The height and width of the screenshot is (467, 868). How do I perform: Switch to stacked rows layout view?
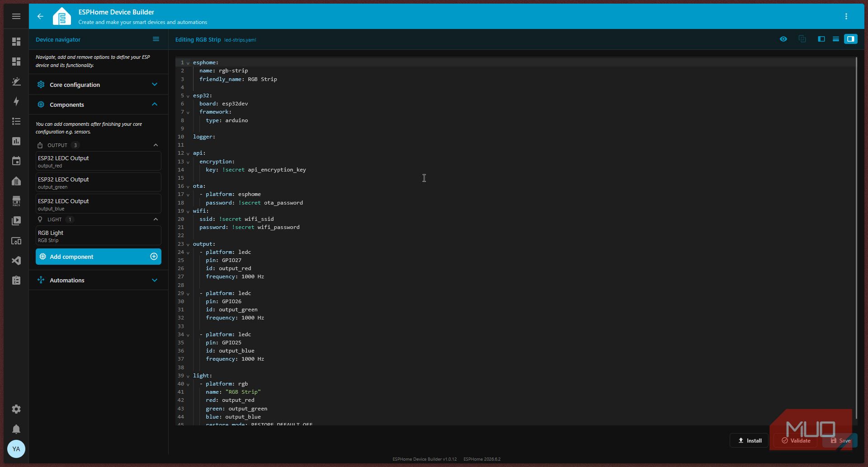tap(836, 39)
